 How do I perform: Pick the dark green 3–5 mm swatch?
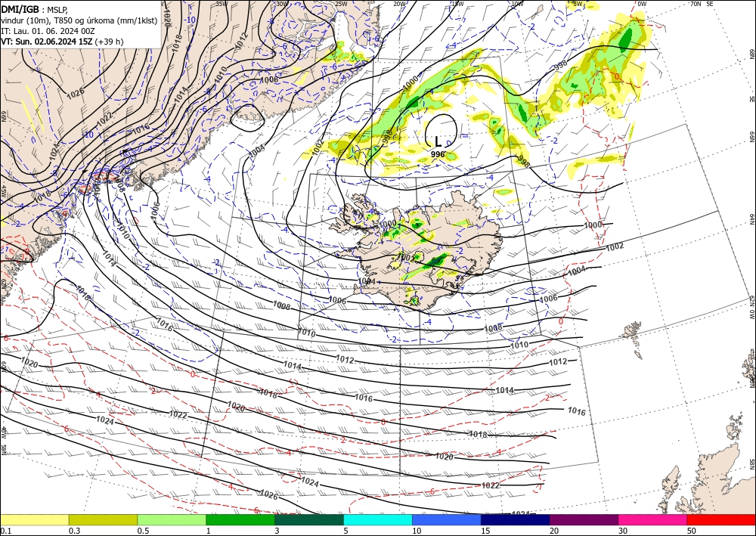(309, 519)
